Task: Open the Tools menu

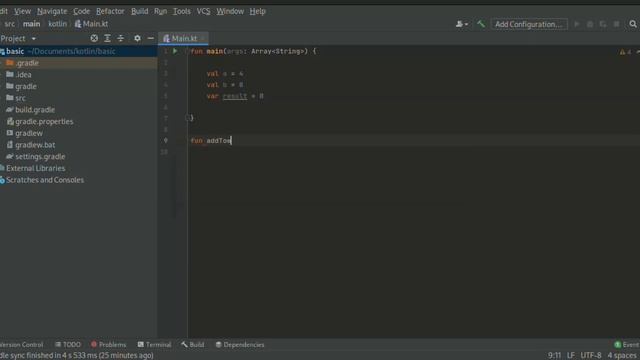Action: click(x=182, y=11)
